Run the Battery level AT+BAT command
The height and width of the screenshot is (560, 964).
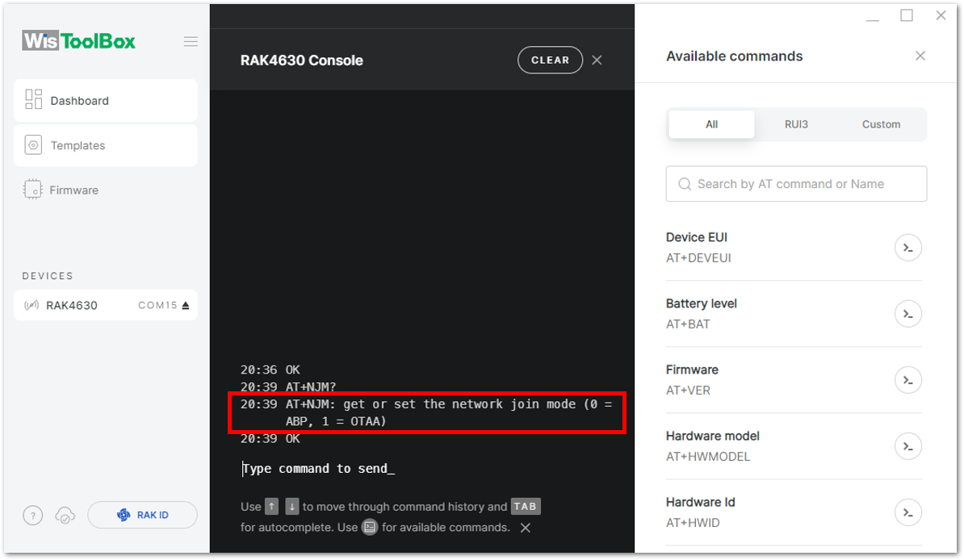(908, 314)
